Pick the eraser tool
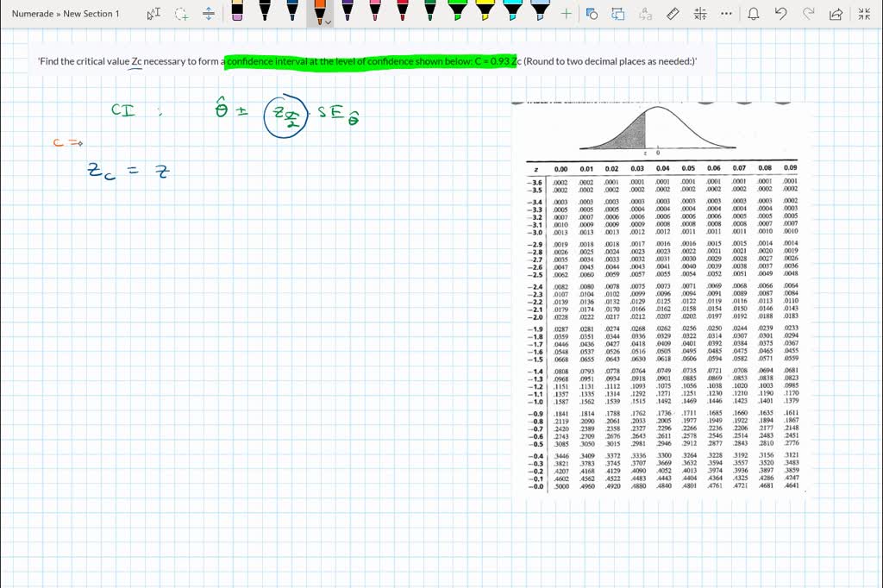The height and width of the screenshot is (588, 883). coord(238,13)
